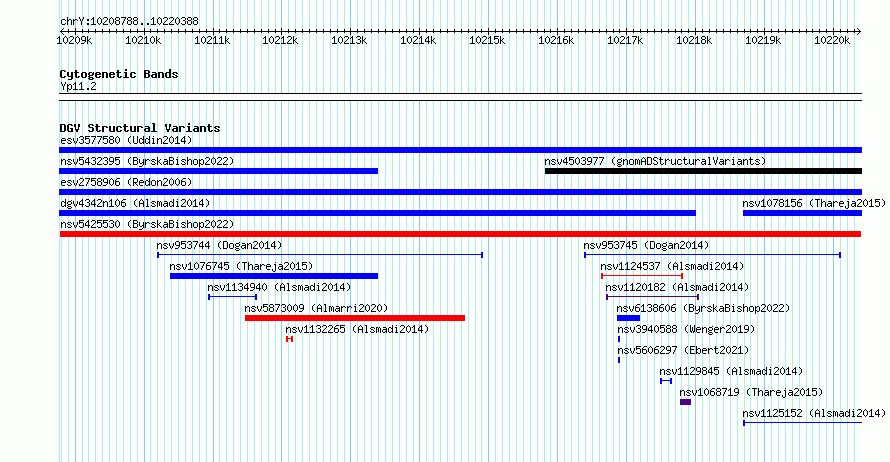Open nsv1132265 (Alsmadi2014) label

coord(357,329)
